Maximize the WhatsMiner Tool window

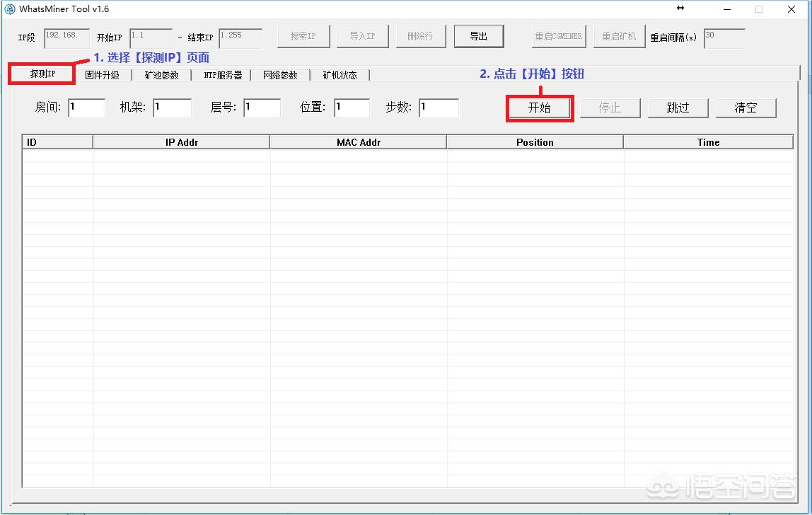(759, 9)
